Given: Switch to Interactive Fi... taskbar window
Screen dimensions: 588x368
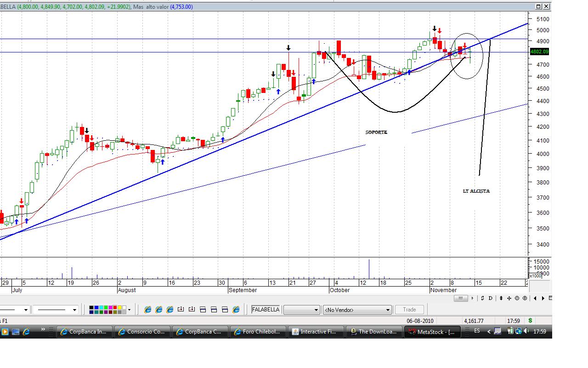Looking at the screenshot, I should (316, 332).
